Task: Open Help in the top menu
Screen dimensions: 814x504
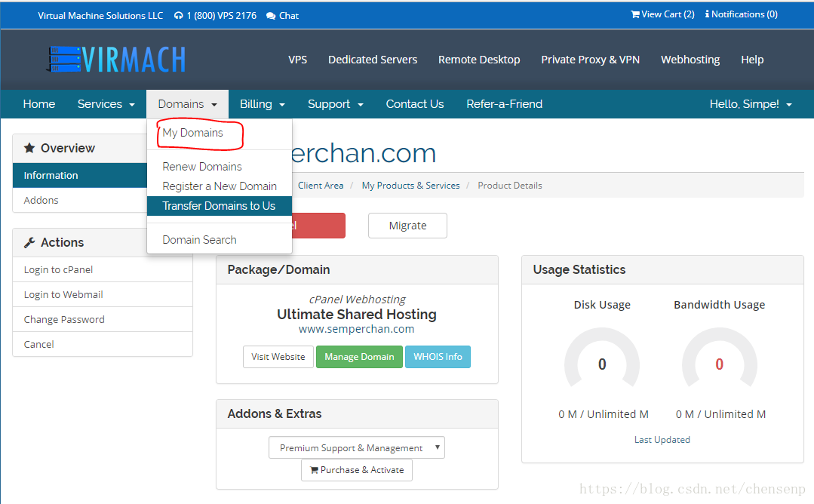Action: pos(752,60)
